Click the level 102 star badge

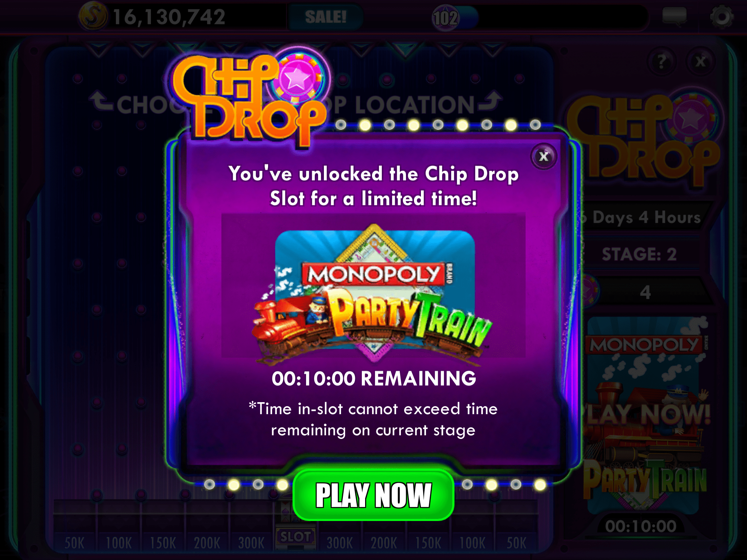pyautogui.click(x=445, y=18)
